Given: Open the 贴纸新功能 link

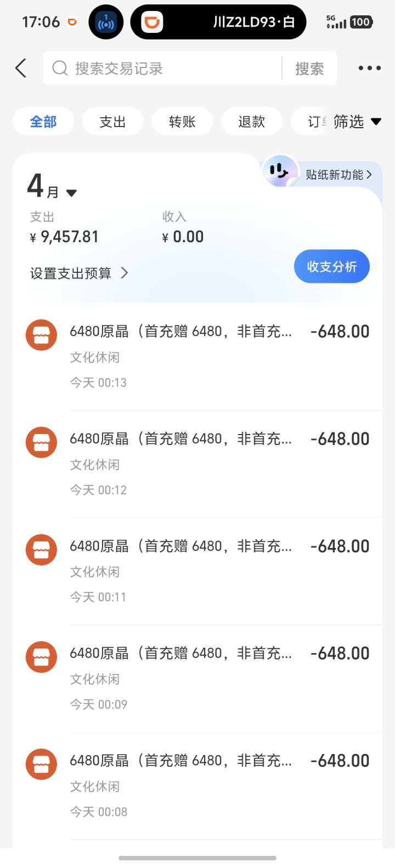Looking at the screenshot, I should 338,175.
